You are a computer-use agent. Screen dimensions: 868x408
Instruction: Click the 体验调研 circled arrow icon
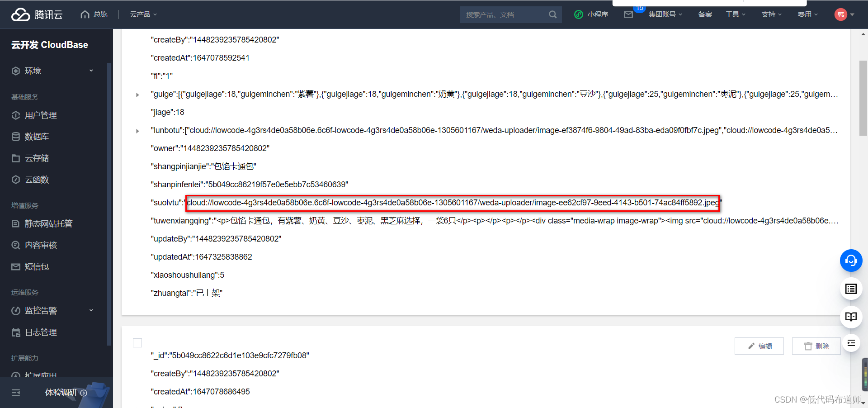[x=84, y=393]
